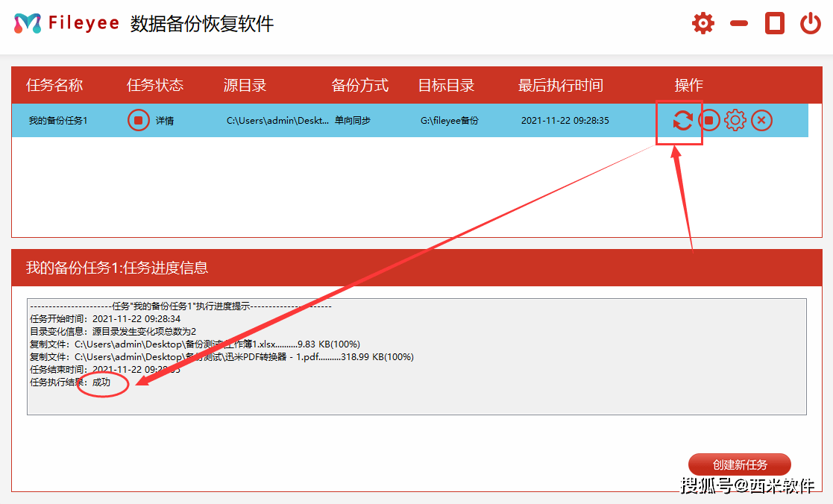Click the power-off exit icon
833x504 pixels.
[x=811, y=23]
